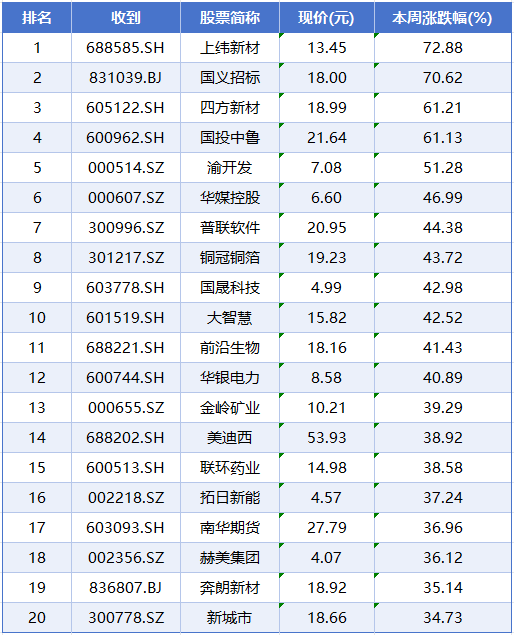Click the 43.72 weekly change cell
This screenshot has width=514, height=635.
point(443,258)
